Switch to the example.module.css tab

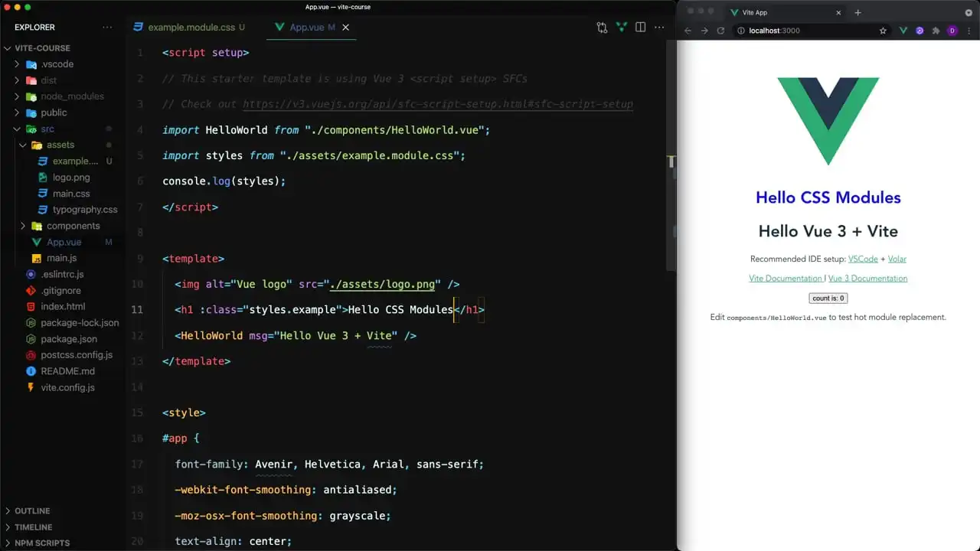coord(189,28)
